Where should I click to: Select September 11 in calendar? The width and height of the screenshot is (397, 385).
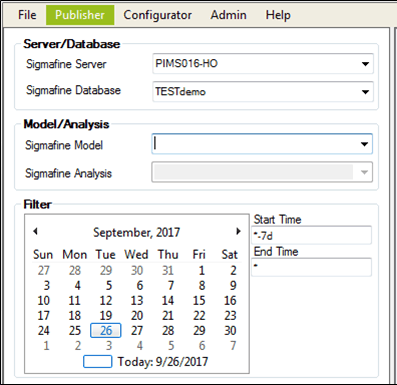pyautogui.click(x=75, y=301)
